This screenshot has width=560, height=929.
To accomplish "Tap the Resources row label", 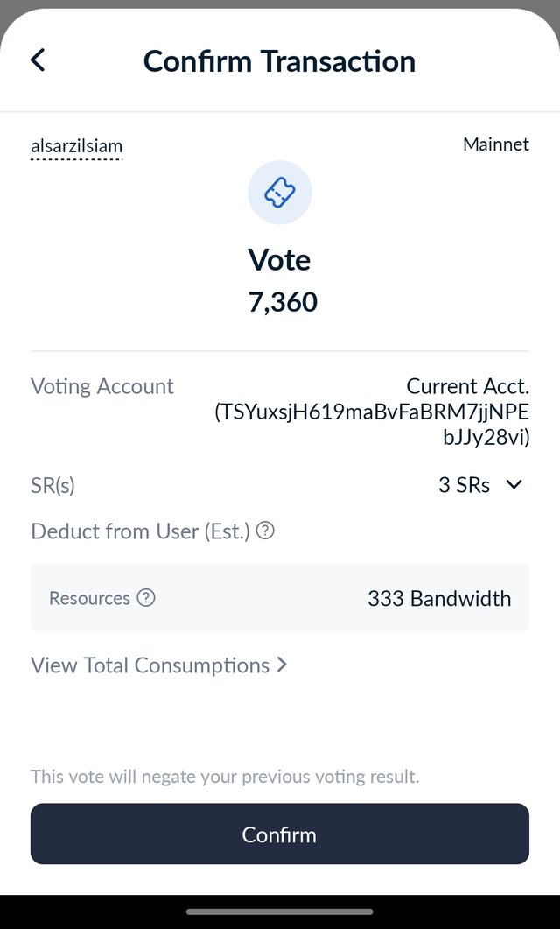I will coord(89,598).
